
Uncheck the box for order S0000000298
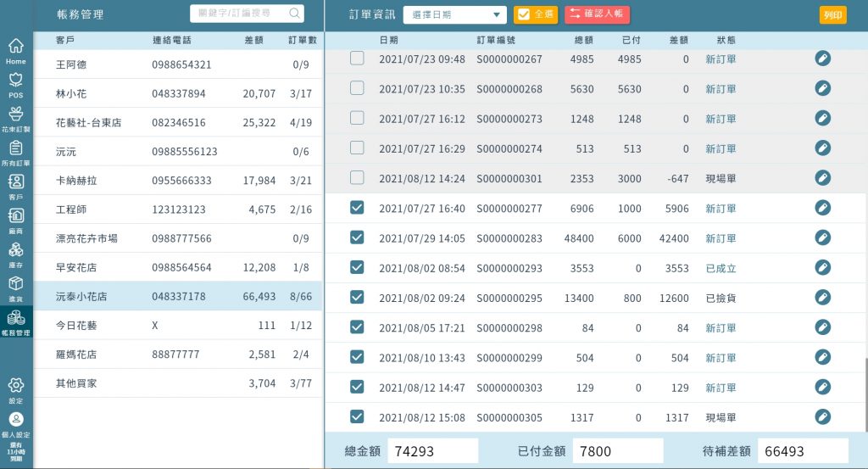(x=357, y=327)
